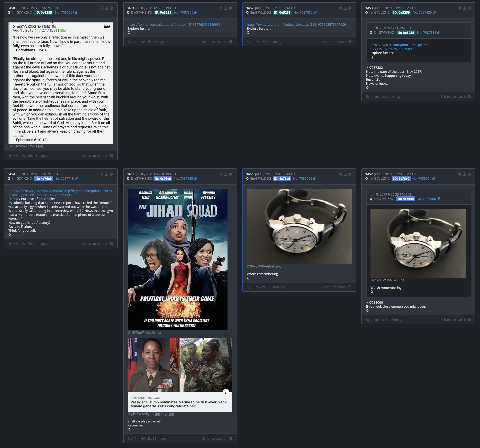Viewport: 480px width, 448px height.
Task: Click download icon on post 3450
Action: coord(106,8)
